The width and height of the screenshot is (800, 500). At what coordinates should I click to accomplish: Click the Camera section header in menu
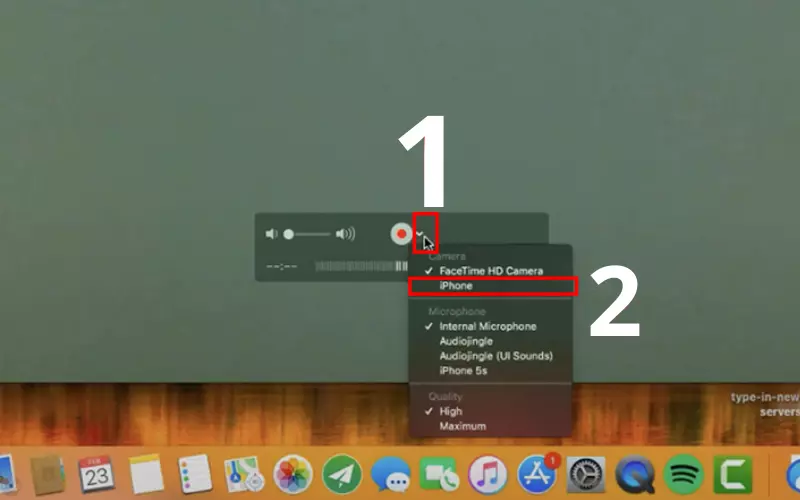coord(447,256)
